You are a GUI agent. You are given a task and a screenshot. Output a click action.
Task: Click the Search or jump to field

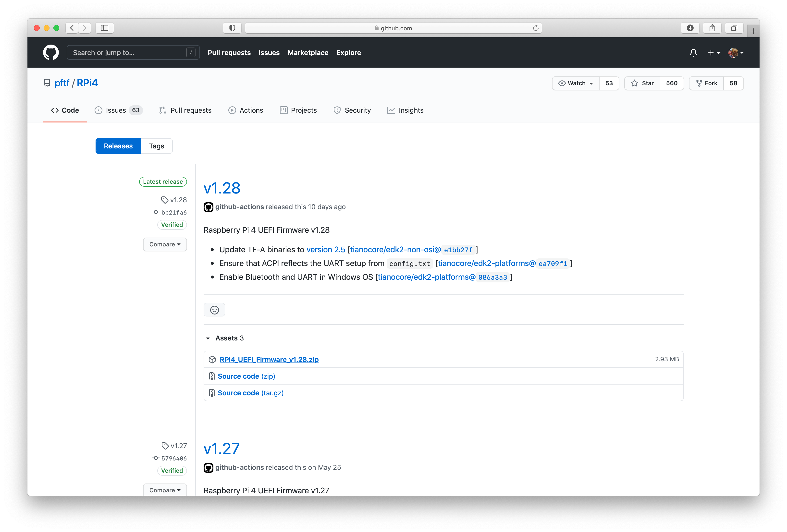pos(129,53)
